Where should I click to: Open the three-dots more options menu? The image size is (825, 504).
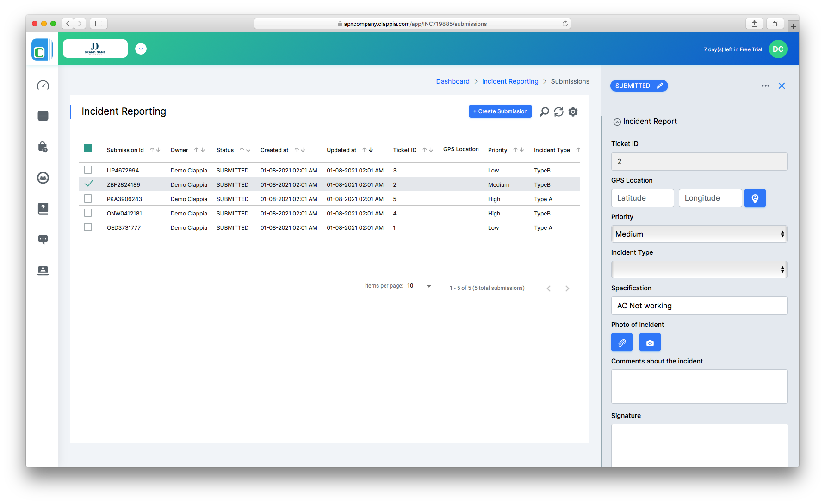[x=765, y=86]
